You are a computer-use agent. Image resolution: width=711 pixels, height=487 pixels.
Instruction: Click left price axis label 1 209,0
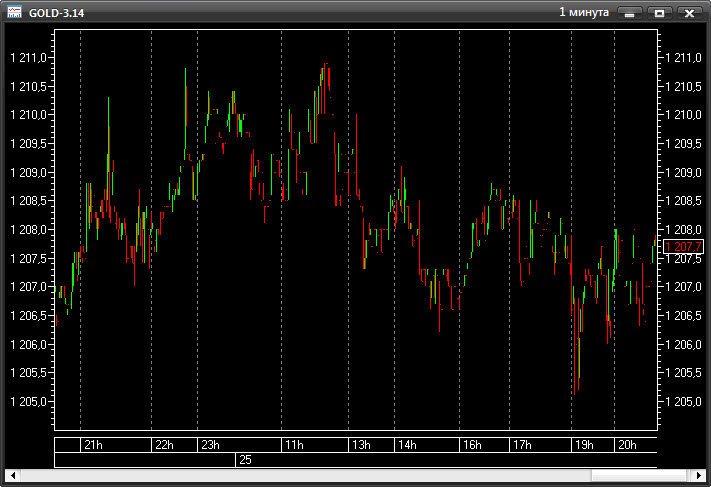click(29, 172)
